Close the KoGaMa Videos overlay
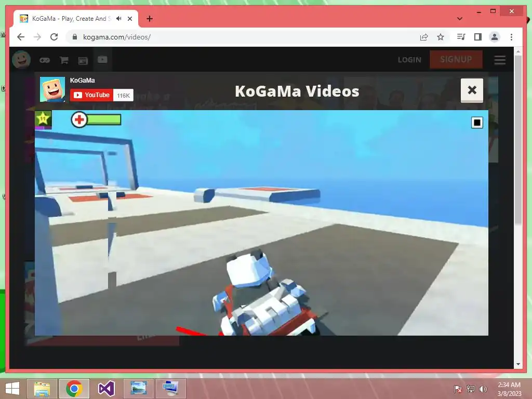This screenshot has width=532, height=399. click(472, 90)
